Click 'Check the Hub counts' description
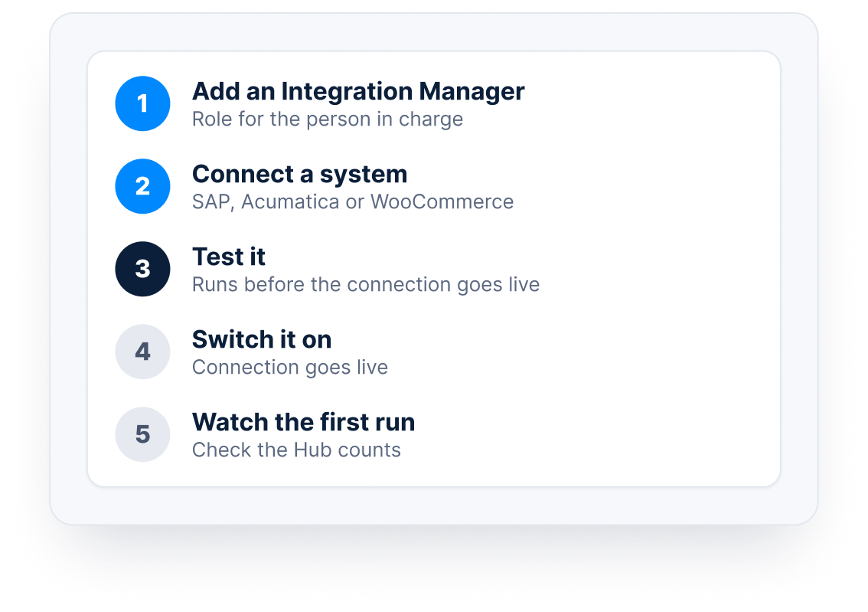The image size is (868, 612). 296,450
